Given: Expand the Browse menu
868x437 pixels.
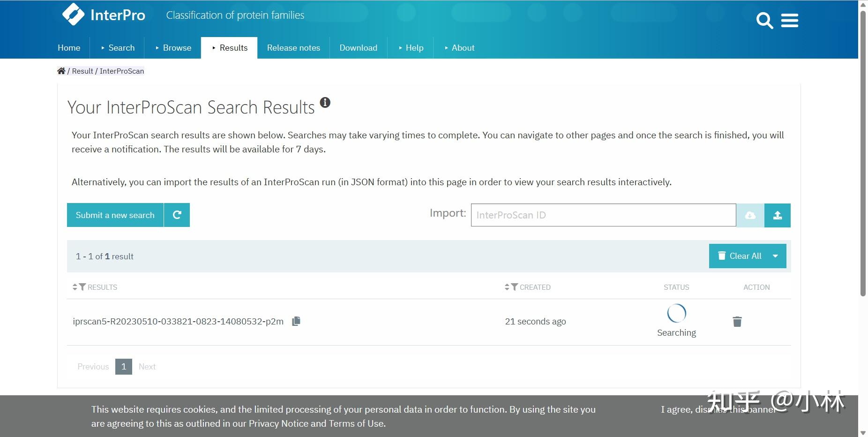Looking at the screenshot, I should [x=173, y=48].
